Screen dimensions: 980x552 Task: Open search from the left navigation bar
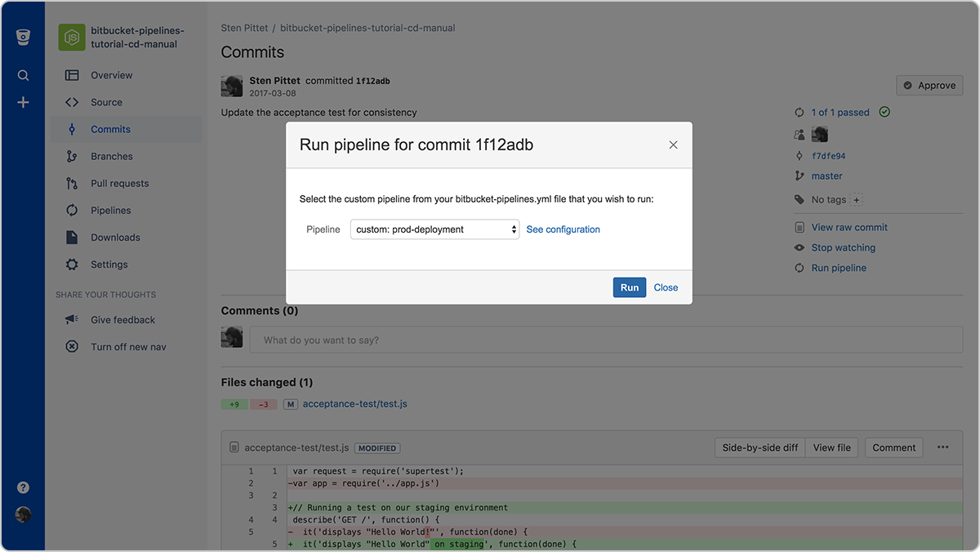point(22,74)
